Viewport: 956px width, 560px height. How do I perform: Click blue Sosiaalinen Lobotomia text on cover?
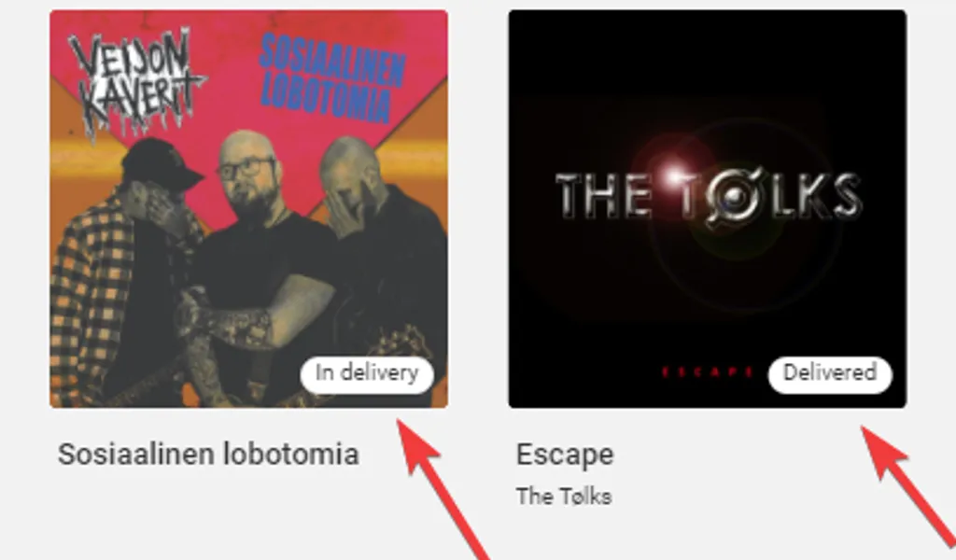point(332,78)
